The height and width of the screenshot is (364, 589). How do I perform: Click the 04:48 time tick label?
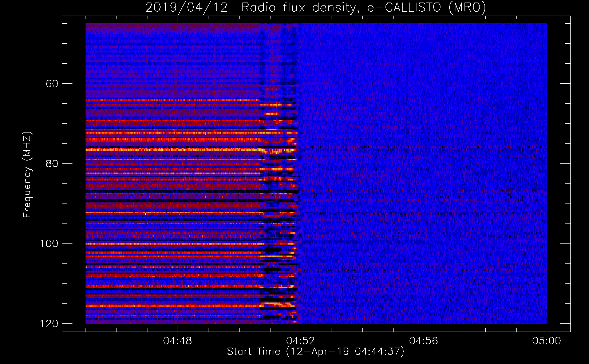pyautogui.click(x=177, y=341)
